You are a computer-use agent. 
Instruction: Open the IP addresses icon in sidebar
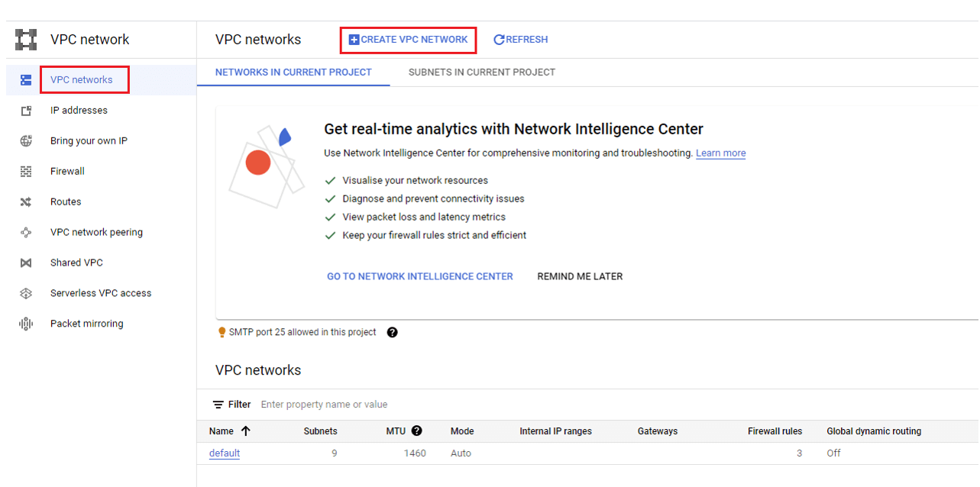point(26,111)
